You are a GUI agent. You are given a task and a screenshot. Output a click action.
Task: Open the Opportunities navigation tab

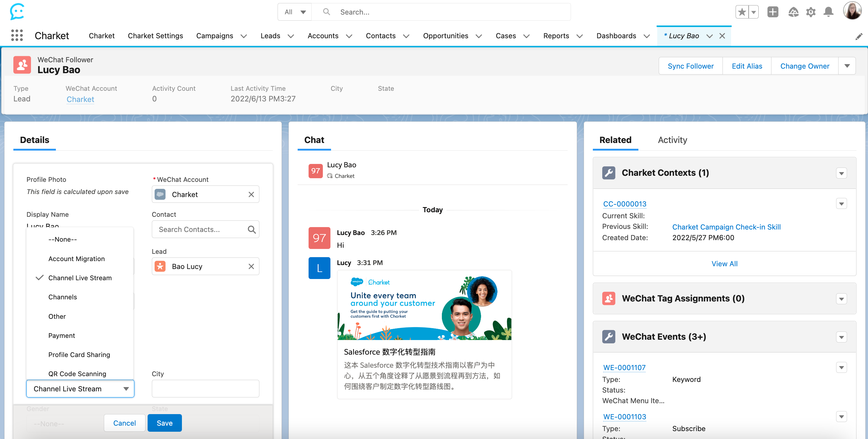click(x=445, y=36)
